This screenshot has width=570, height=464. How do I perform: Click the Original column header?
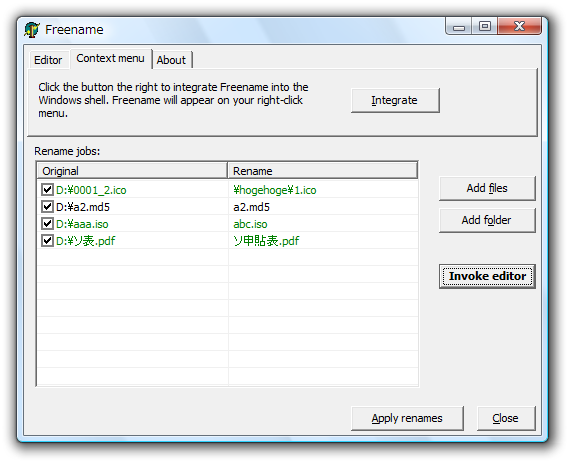click(132, 171)
